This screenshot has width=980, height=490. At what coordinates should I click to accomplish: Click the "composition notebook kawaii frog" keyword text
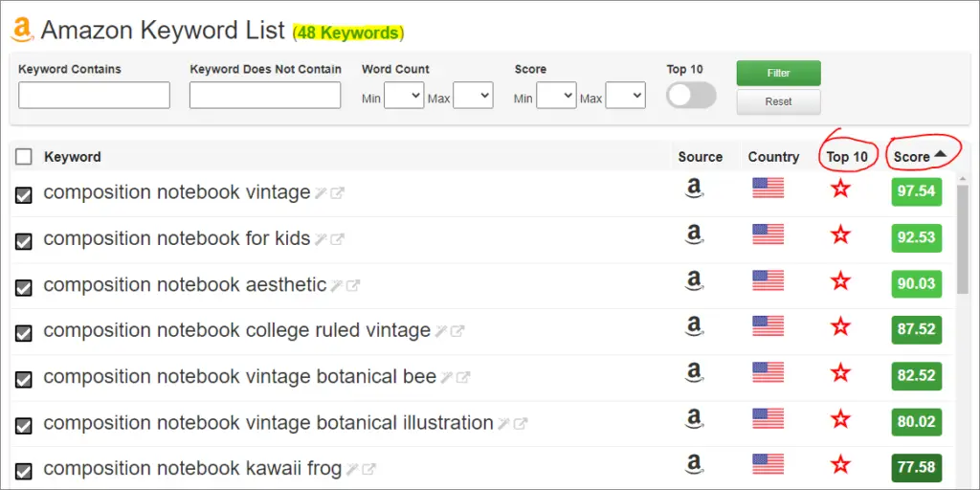(192, 467)
